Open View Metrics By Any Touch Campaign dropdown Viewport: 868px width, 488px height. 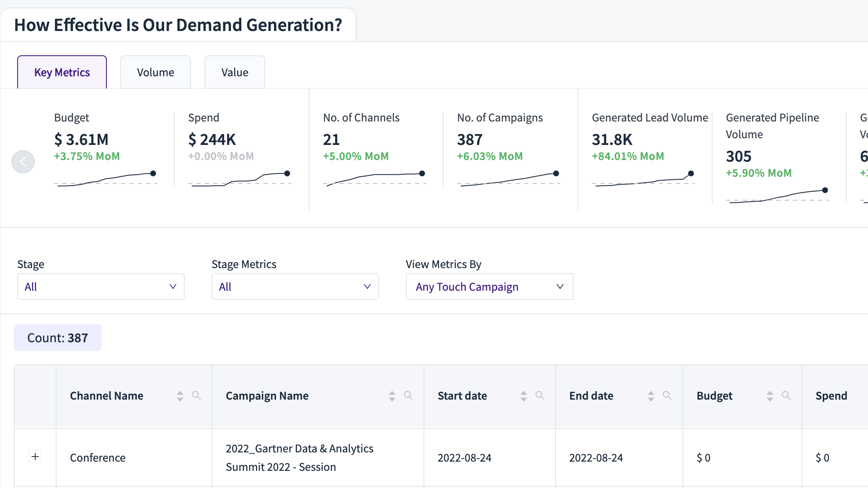point(489,287)
